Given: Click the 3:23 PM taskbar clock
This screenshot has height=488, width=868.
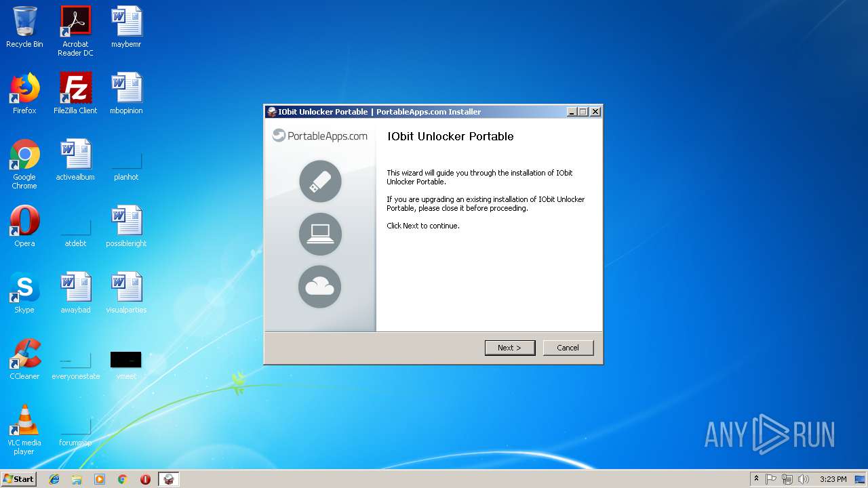Looking at the screenshot, I should pos(833,479).
